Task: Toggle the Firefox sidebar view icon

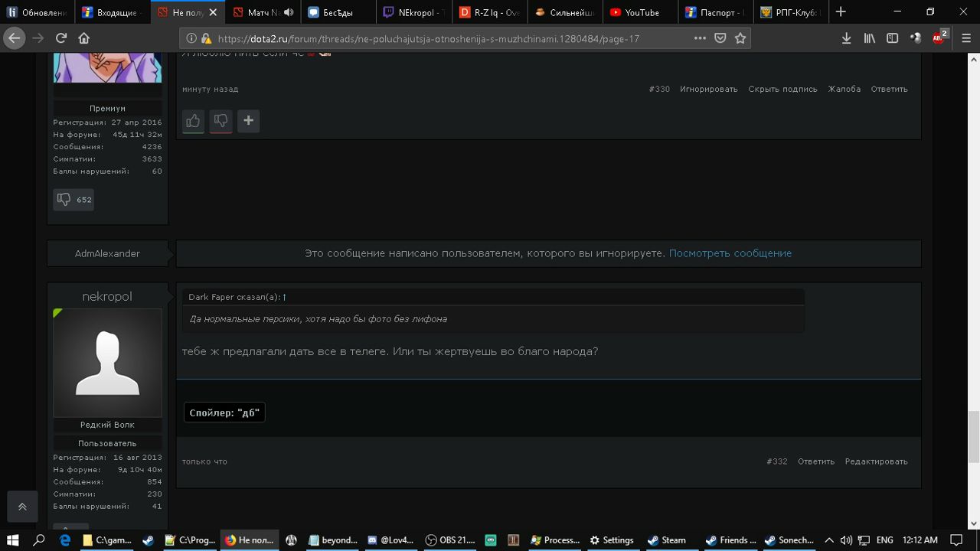Action: 892,38
